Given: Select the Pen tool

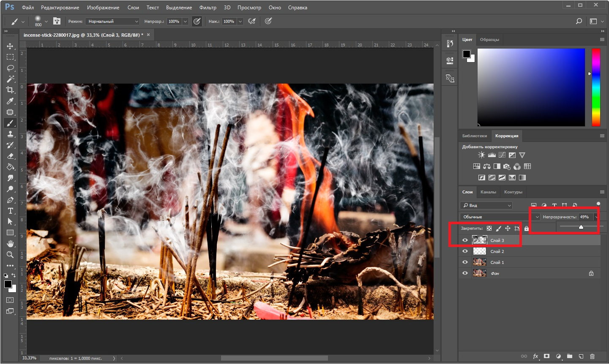Looking at the screenshot, I should 10,200.
